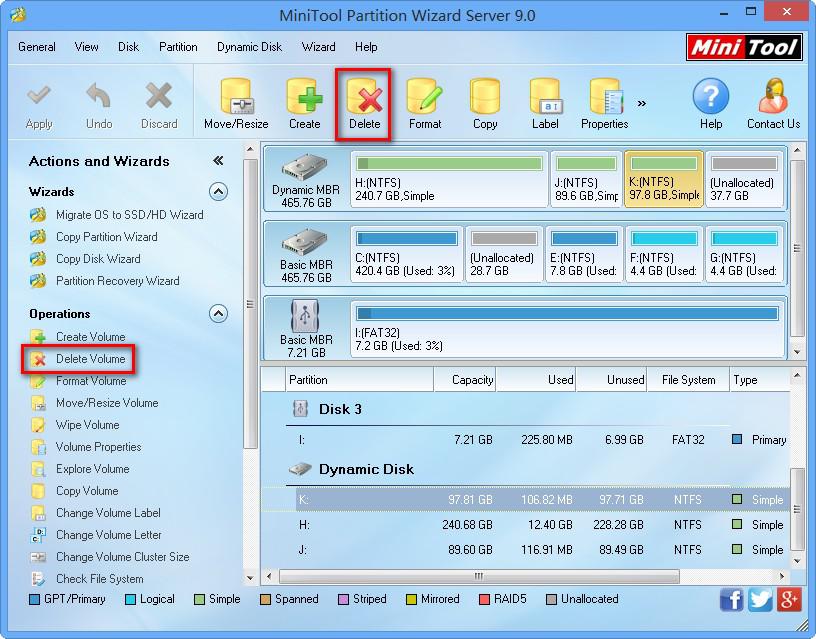Screen dimensions: 816x639
Task: Click the Contact Us icon
Action: pos(774,106)
